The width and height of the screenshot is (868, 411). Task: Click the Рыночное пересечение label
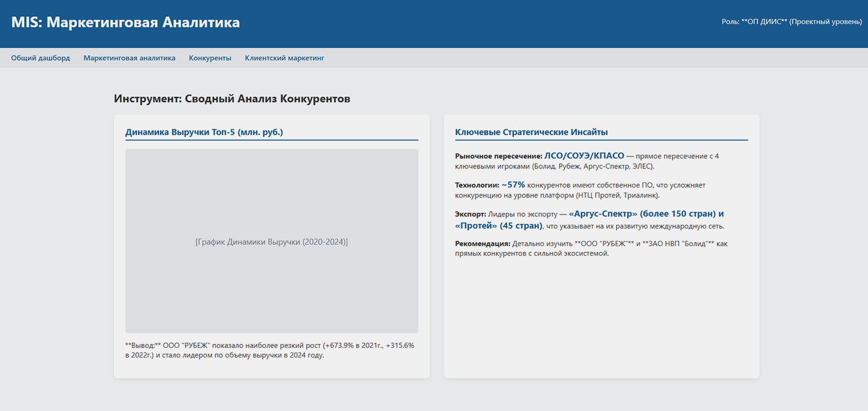[498, 157]
